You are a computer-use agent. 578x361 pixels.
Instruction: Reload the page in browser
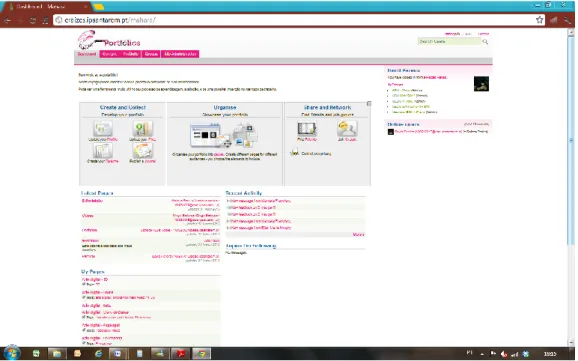(33, 20)
